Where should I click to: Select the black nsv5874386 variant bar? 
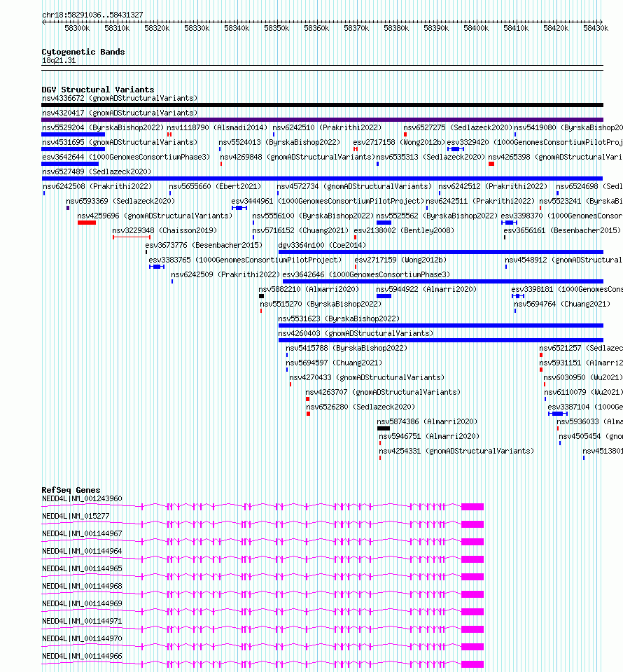tap(384, 428)
